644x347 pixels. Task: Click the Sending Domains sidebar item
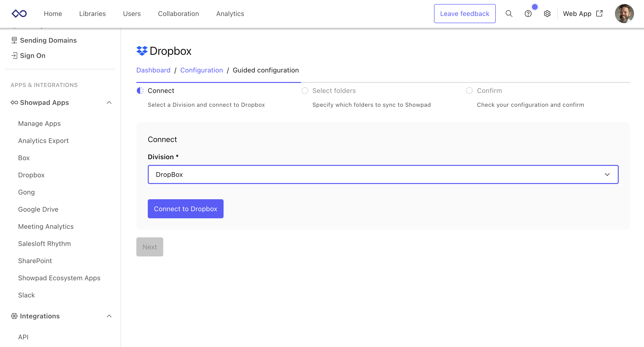[x=48, y=40]
